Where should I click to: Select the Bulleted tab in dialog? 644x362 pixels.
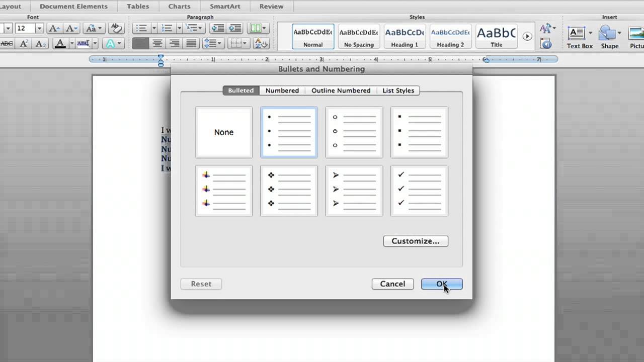pyautogui.click(x=241, y=90)
